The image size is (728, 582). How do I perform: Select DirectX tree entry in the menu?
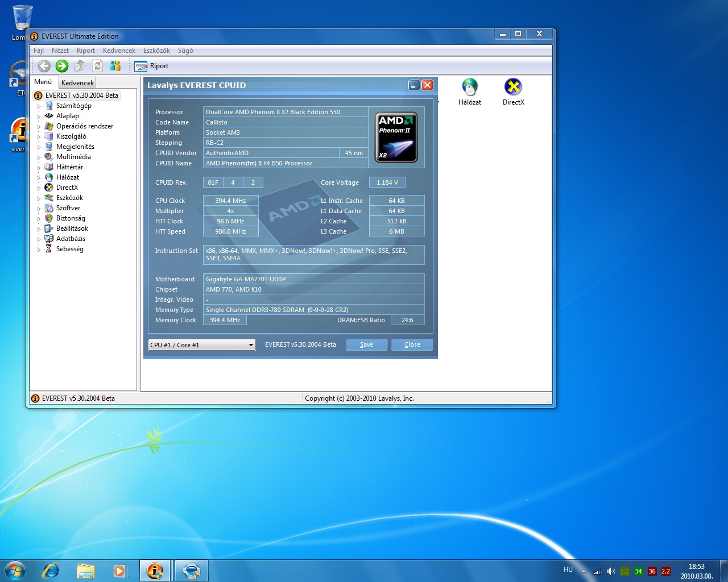click(x=67, y=188)
